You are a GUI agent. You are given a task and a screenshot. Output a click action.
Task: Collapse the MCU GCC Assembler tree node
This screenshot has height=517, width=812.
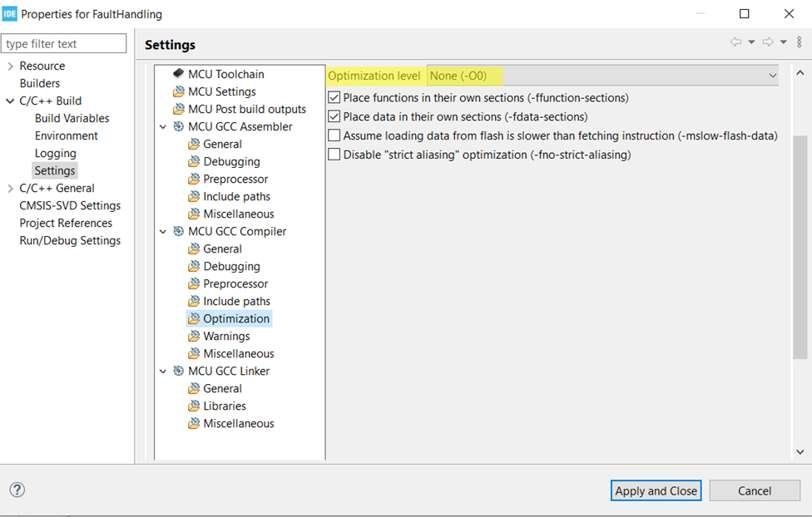point(163,127)
